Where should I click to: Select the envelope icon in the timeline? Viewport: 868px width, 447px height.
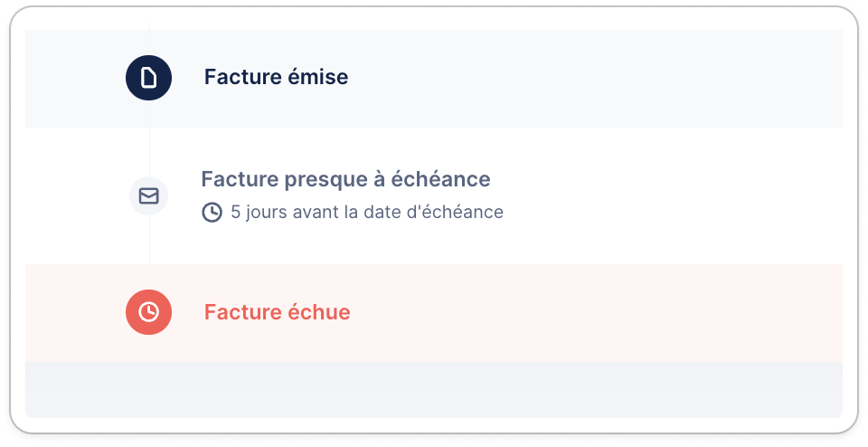click(x=148, y=196)
